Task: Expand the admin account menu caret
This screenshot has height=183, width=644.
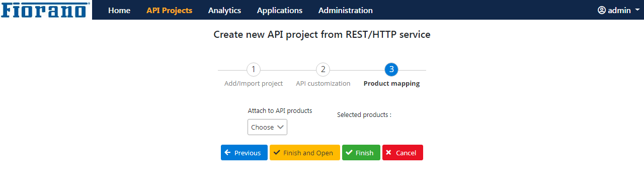Action: click(637, 10)
